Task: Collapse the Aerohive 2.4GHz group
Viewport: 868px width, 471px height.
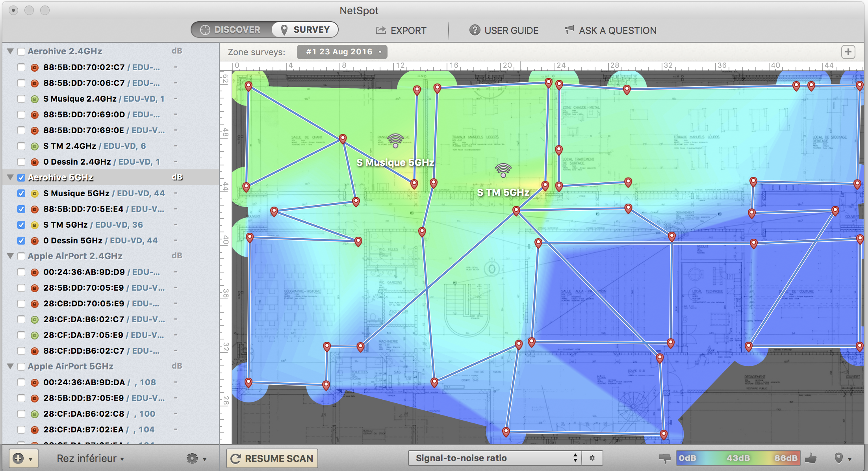Action: point(11,52)
